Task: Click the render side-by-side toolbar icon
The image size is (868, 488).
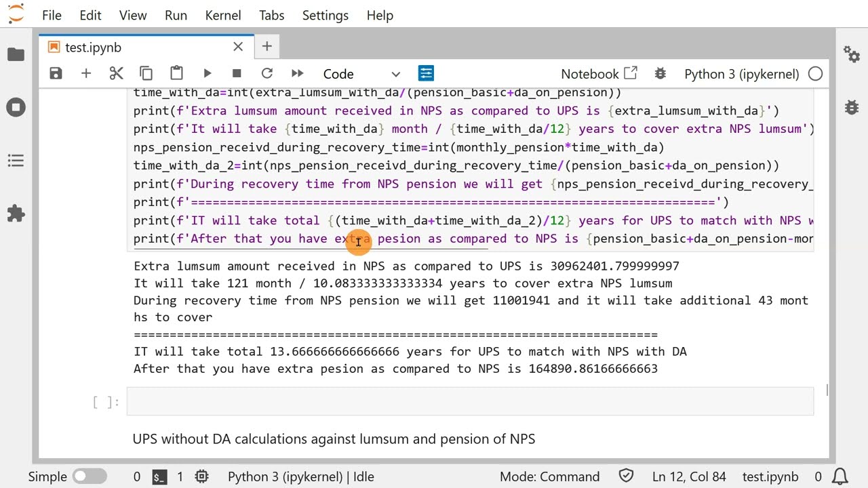Action: point(426,73)
